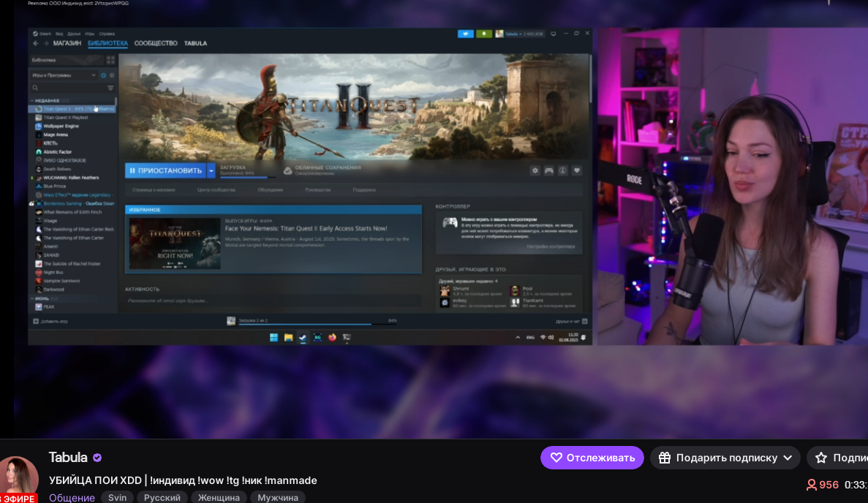Open the Вид menu
The height and width of the screenshot is (503, 868).
point(59,34)
